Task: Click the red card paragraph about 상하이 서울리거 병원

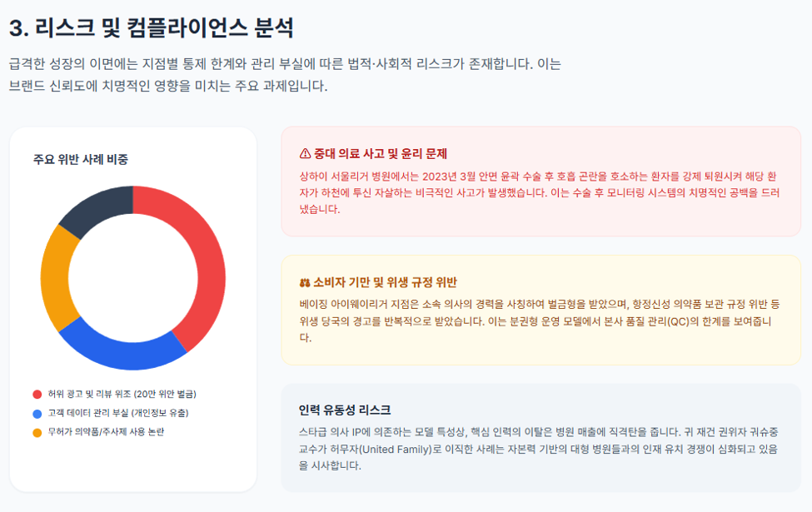Action: coord(539,192)
